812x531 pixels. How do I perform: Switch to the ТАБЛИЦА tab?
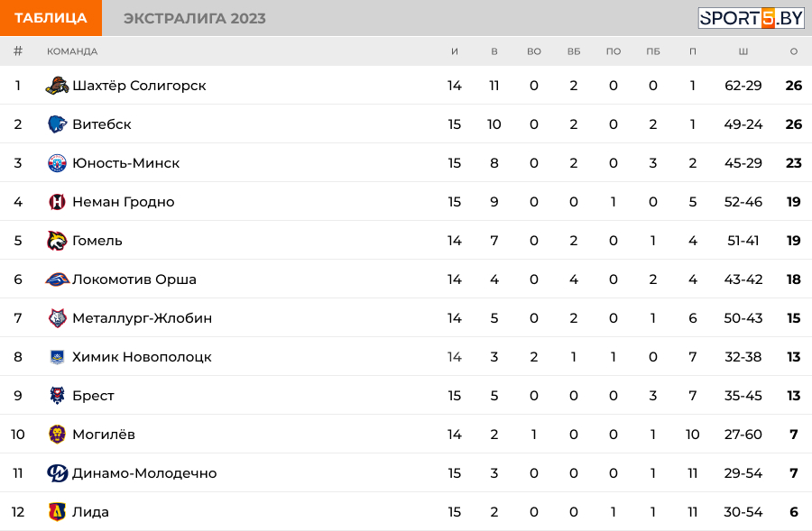click(51, 18)
